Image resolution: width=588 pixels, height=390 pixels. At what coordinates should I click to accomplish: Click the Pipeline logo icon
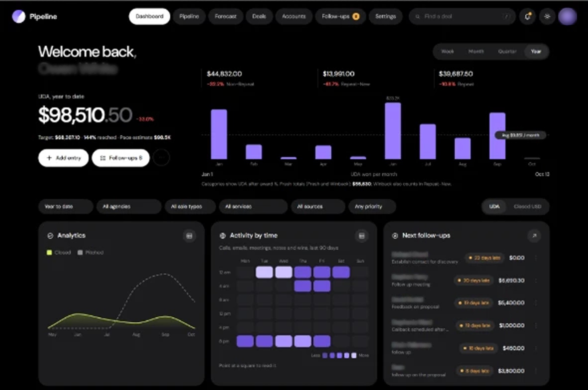click(19, 16)
